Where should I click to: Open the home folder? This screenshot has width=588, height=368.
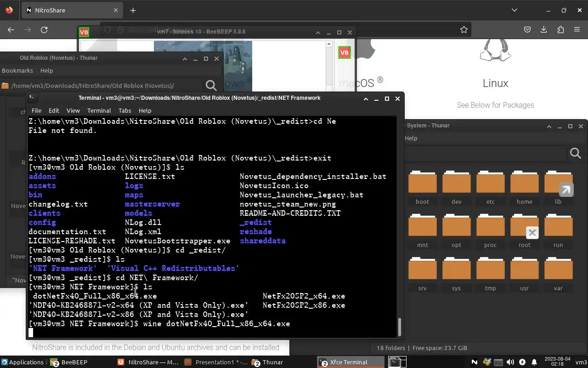(524, 188)
